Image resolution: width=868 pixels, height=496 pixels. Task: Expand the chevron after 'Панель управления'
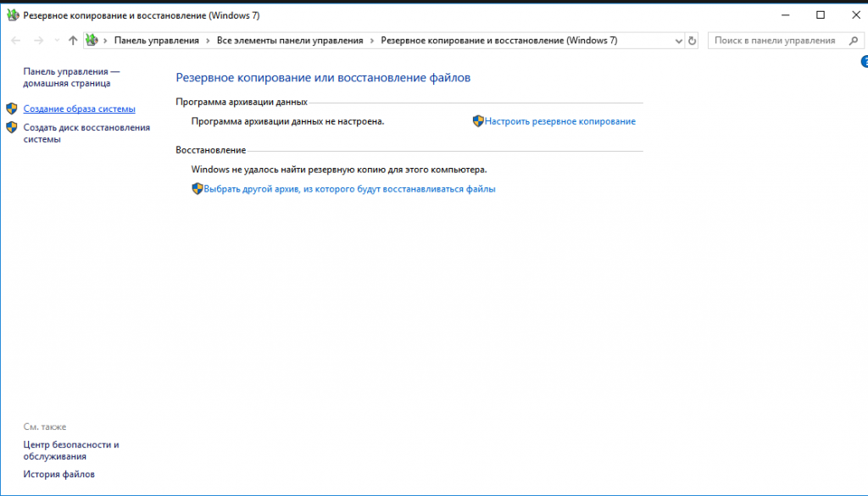tap(208, 41)
